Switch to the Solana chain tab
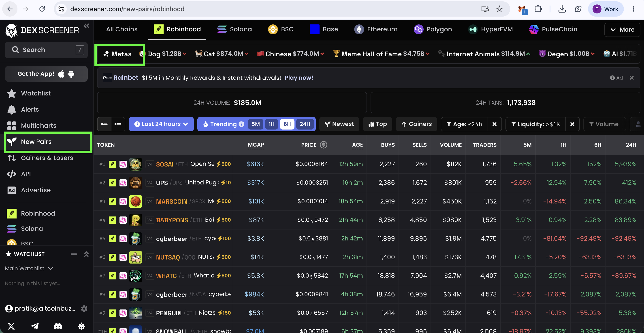This screenshot has width=644, height=333. (x=234, y=29)
